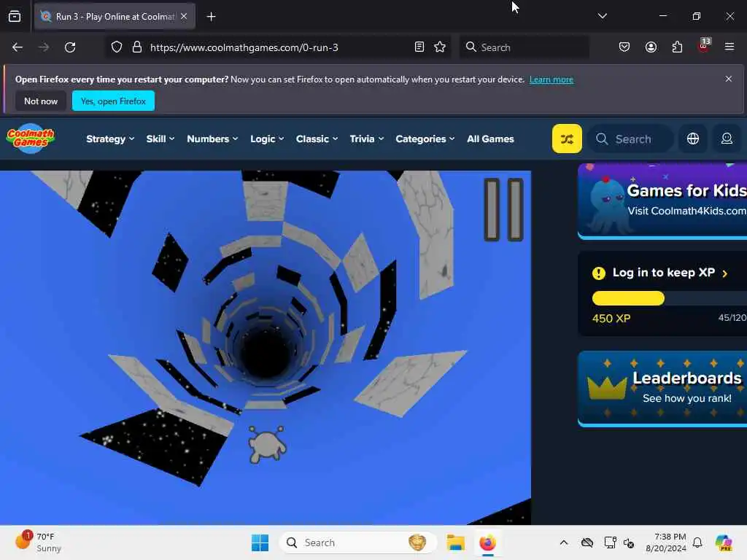This screenshot has height=560, width=747.
Task: Click the extension icon with badge 13
Action: click(x=704, y=46)
